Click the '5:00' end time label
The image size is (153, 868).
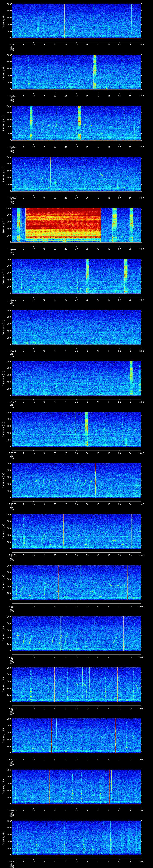pos(141,197)
